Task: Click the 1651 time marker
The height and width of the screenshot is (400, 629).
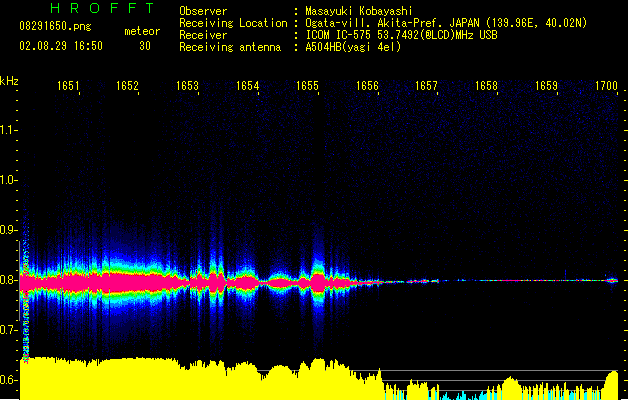Action: (68, 86)
